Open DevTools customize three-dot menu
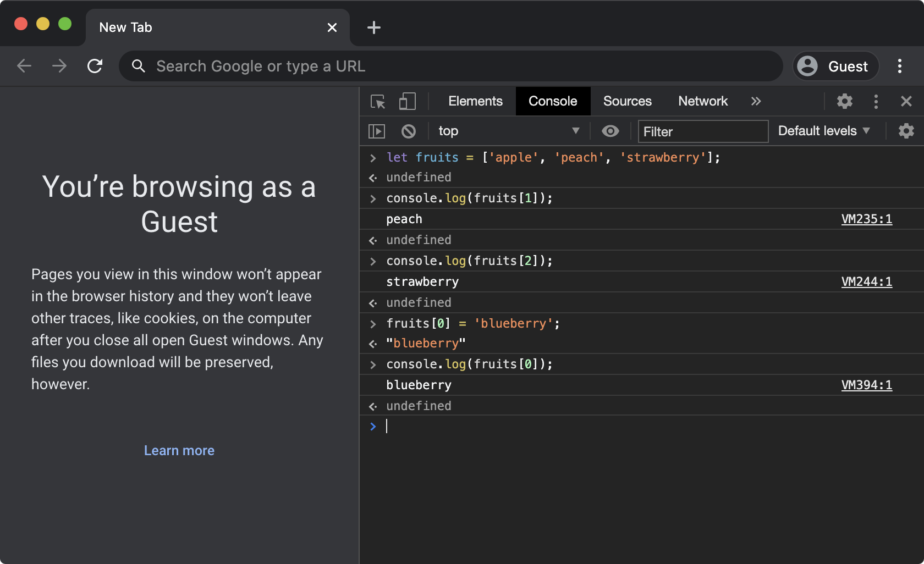This screenshot has width=924, height=564. click(x=876, y=101)
